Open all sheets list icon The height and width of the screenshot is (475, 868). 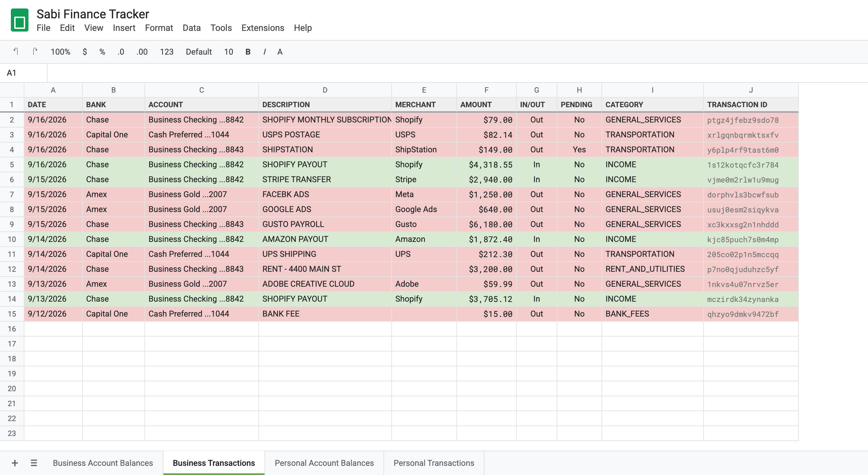coord(34,463)
